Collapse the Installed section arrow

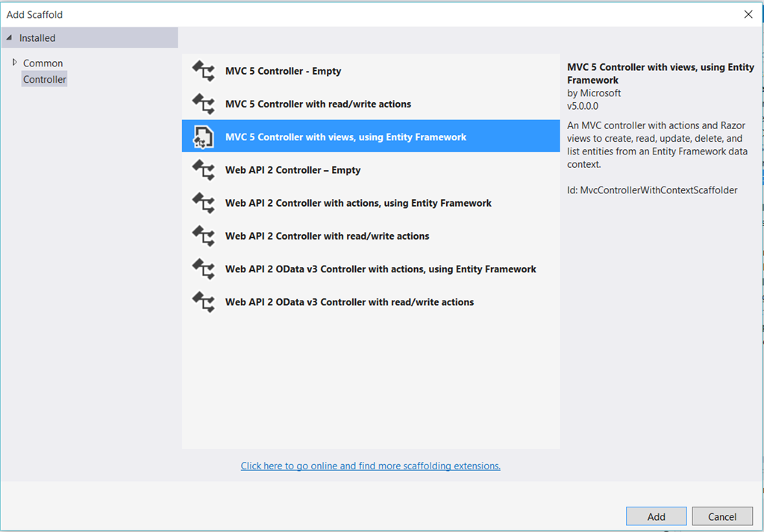click(9, 37)
